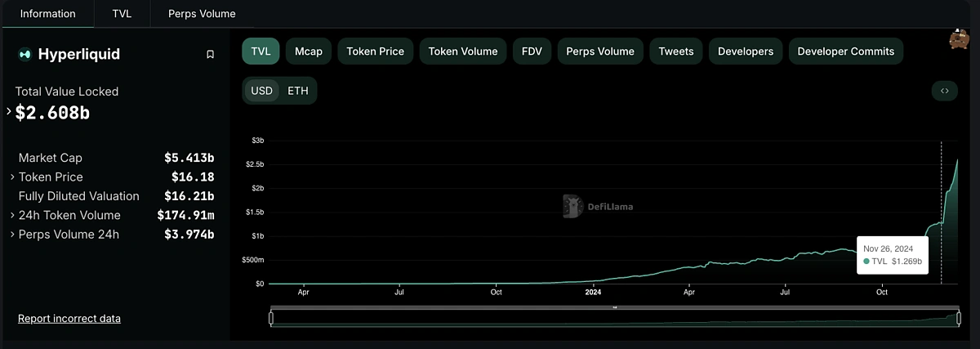Screen dimensions: 980x349
Task: Click the $3.974b perps volume value
Action: click(x=189, y=235)
